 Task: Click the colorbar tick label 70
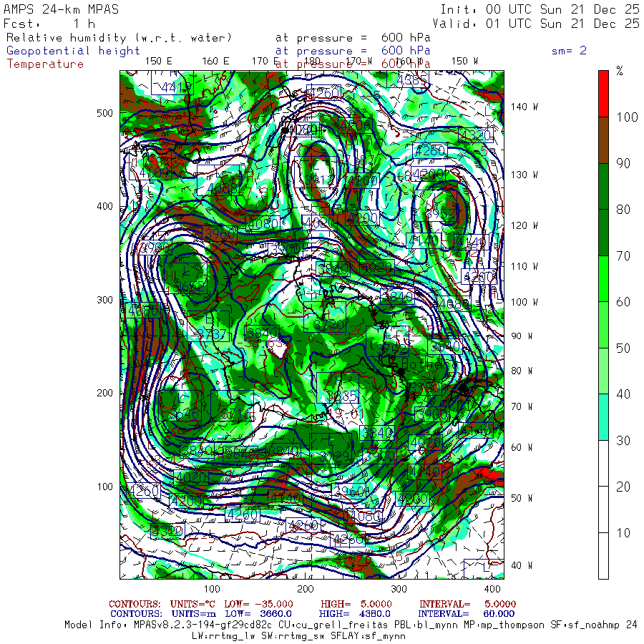click(623, 256)
